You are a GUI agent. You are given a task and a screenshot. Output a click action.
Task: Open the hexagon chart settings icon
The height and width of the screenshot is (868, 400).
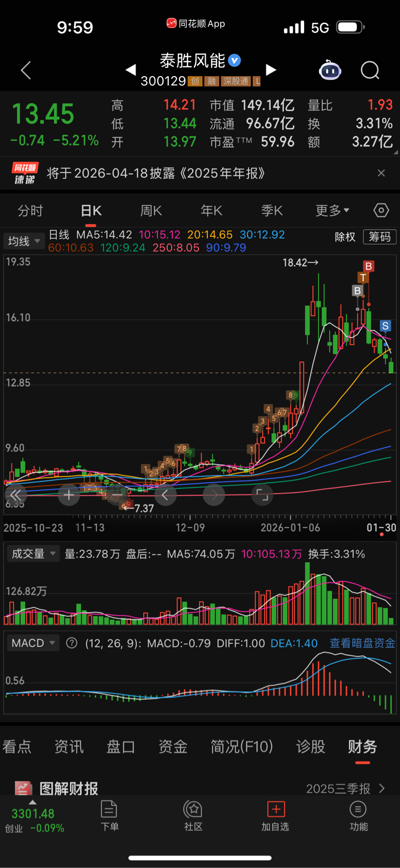(381, 210)
